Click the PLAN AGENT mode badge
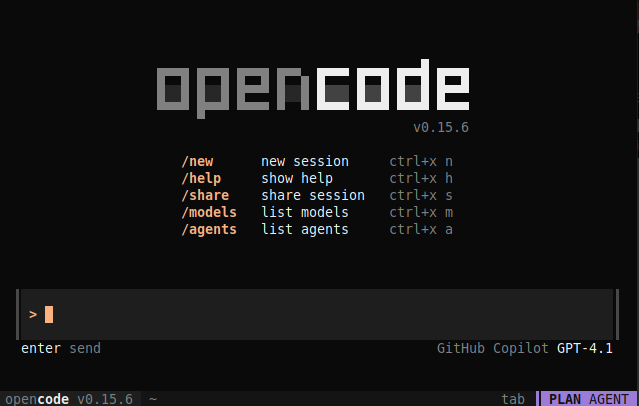The image size is (639, 406). (x=589, y=399)
